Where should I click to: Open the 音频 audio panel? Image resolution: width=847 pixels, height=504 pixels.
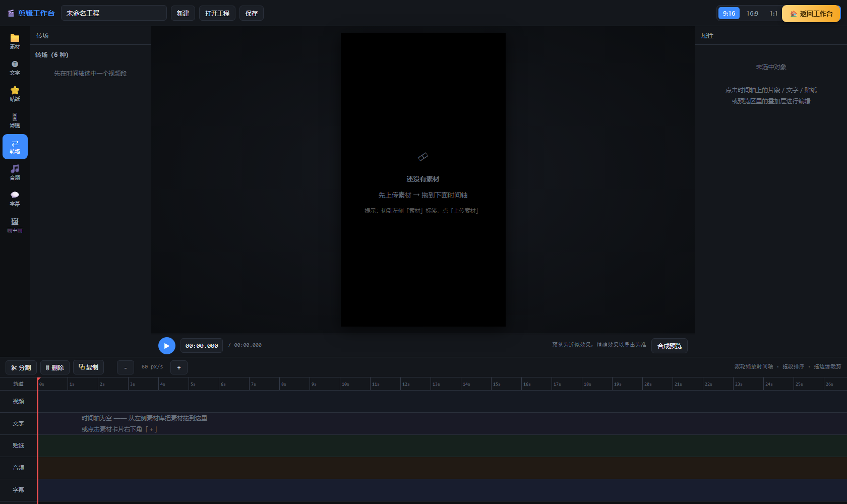point(15,173)
